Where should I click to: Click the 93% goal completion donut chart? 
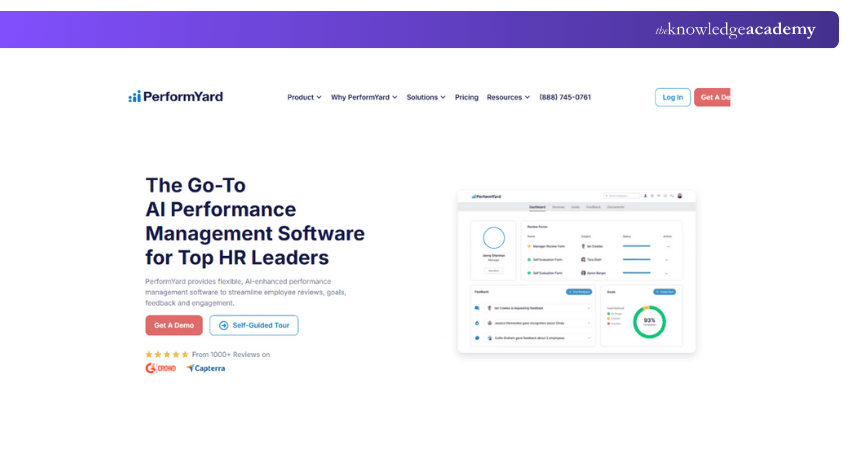pyautogui.click(x=649, y=322)
